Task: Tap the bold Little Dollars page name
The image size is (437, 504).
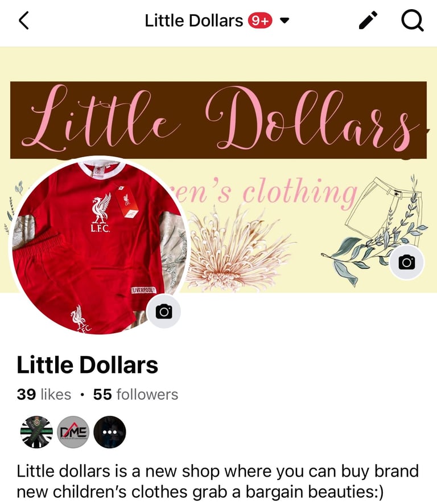Action: tap(87, 365)
